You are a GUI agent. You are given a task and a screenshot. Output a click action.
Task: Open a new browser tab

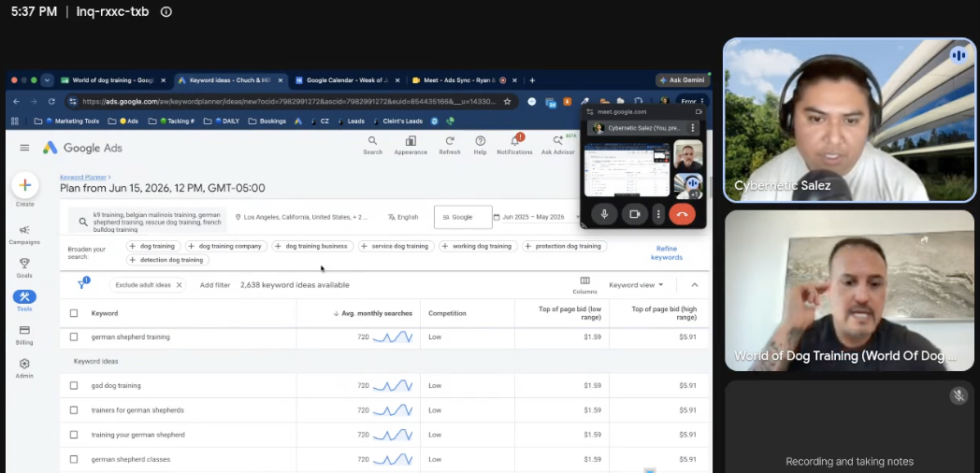532,80
